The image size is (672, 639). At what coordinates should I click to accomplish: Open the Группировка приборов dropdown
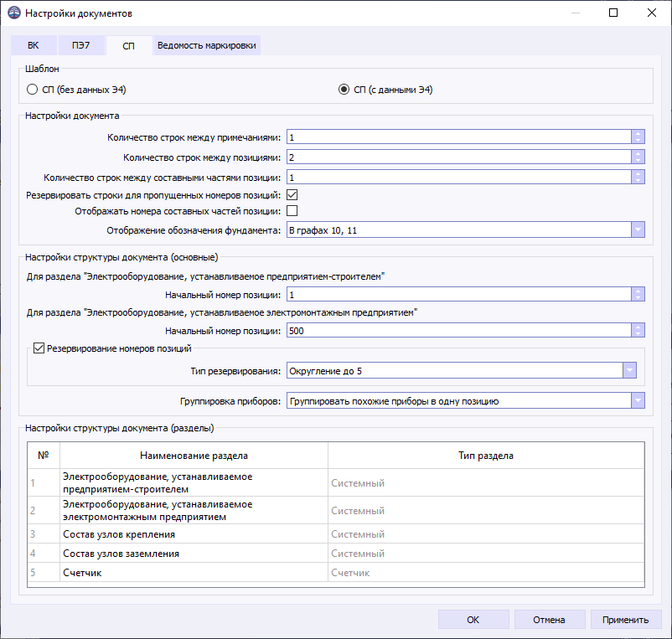coord(638,400)
